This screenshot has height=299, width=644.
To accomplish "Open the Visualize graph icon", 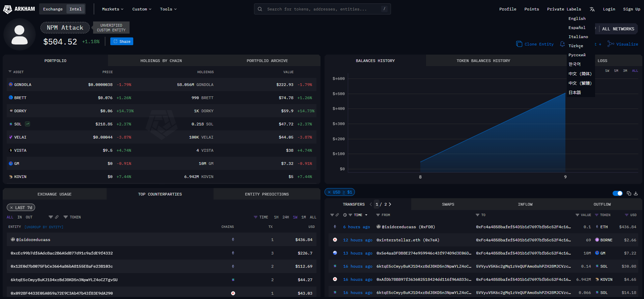I will tap(611, 44).
